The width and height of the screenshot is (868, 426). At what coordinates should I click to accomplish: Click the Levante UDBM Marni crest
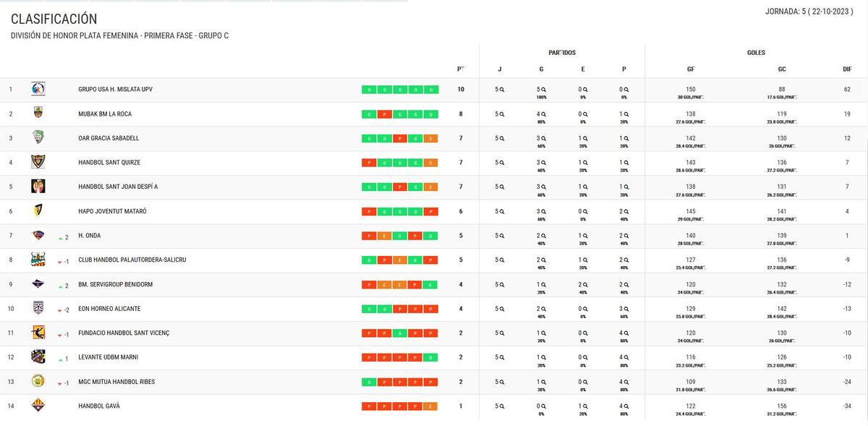[x=38, y=357]
